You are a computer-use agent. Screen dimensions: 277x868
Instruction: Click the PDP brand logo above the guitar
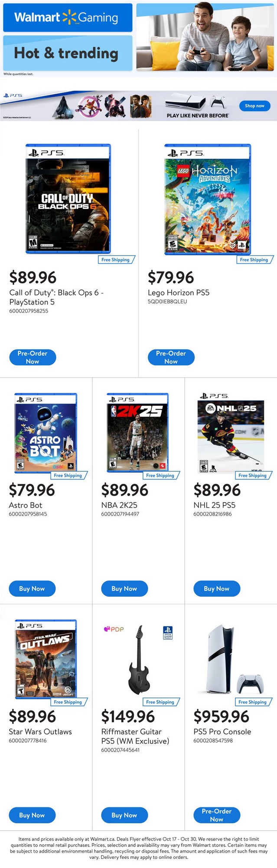[114, 629]
